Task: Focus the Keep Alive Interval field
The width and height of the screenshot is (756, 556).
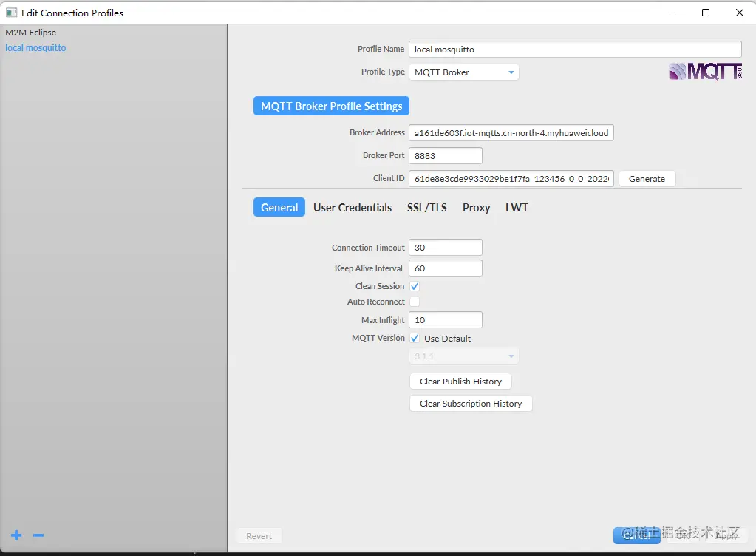Action: point(446,268)
